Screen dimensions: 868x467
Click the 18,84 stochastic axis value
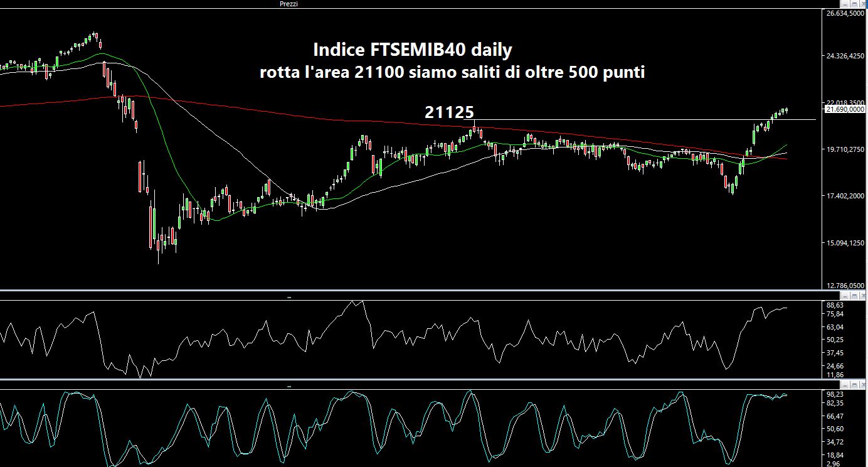point(836,455)
